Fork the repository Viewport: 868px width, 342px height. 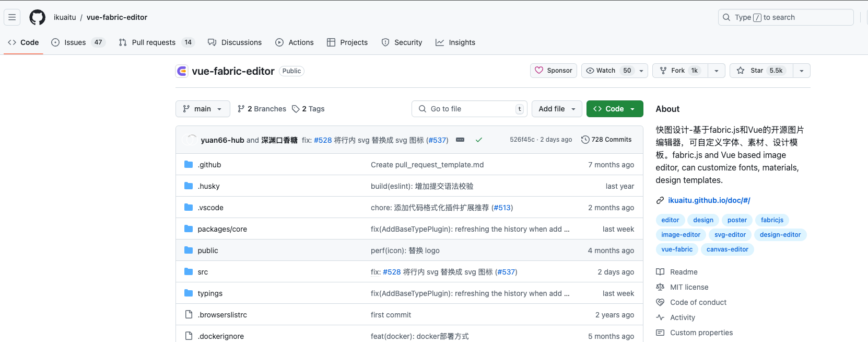point(680,71)
